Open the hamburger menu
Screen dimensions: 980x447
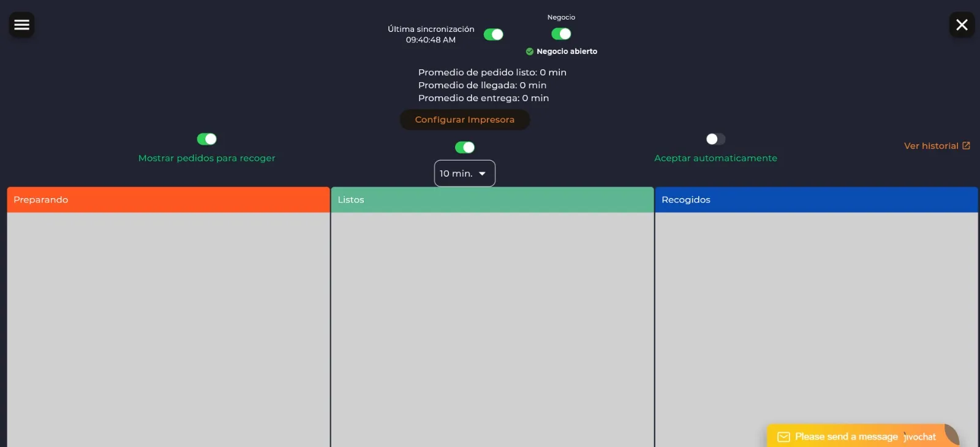pos(21,25)
